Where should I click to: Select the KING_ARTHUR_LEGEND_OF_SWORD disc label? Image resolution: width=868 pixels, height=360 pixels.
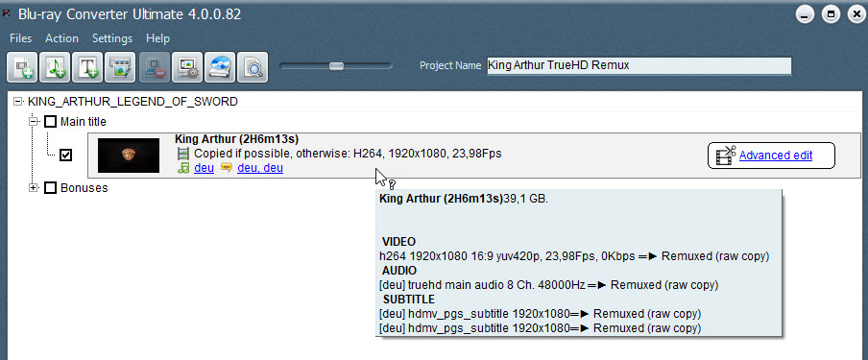pyautogui.click(x=133, y=102)
